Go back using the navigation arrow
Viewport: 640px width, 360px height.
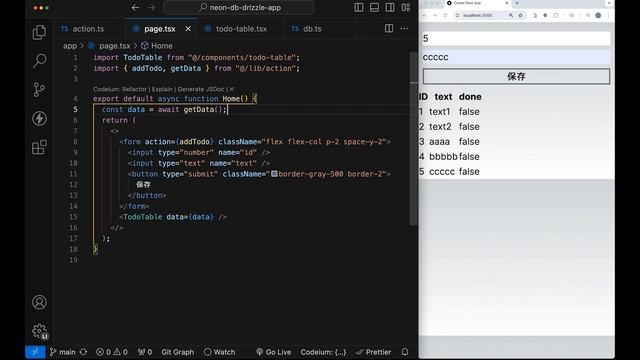tap(136, 7)
